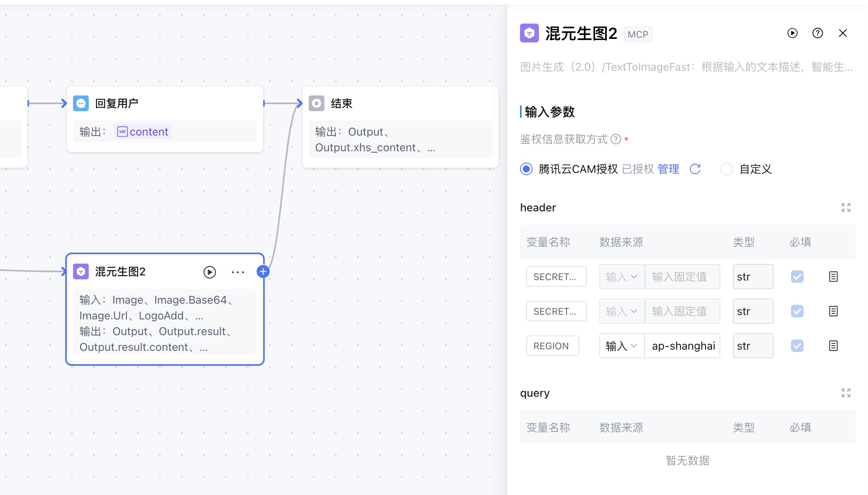Toggle the 必填 checkbox for the REGION row

click(x=797, y=346)
